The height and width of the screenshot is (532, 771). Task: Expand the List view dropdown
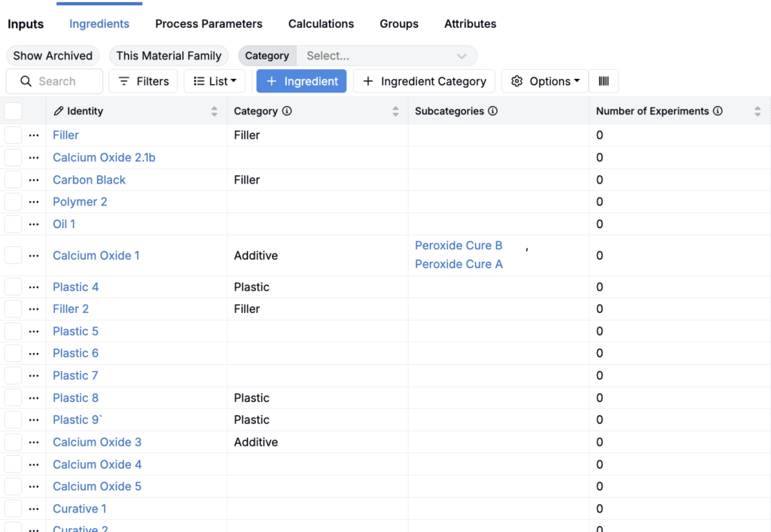coord(215,81)
